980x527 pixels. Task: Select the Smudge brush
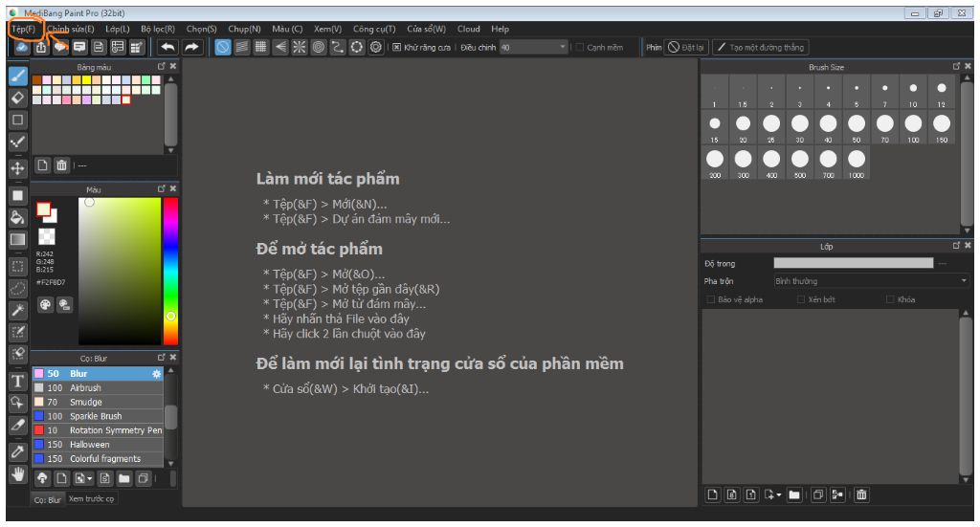pyautogui.click(x=98, y=402)
